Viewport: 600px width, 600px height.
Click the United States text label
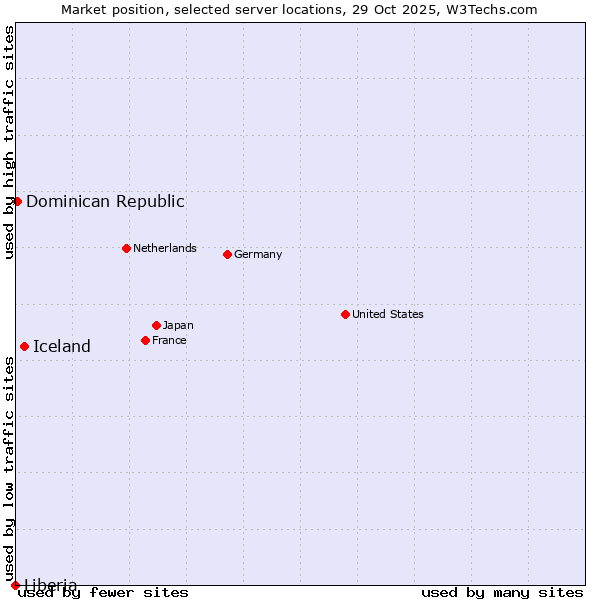388,314
